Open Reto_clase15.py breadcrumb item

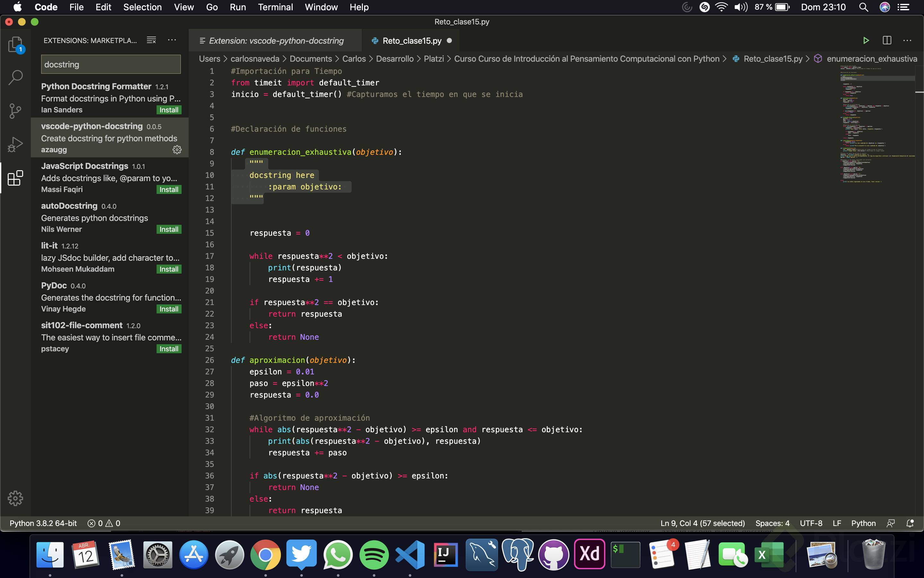[x=767, y=59]
